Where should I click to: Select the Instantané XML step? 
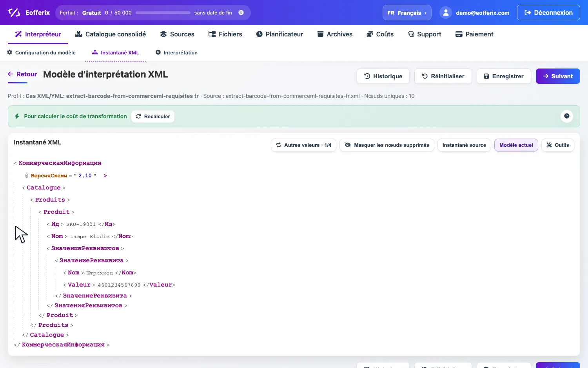[116, 52]
